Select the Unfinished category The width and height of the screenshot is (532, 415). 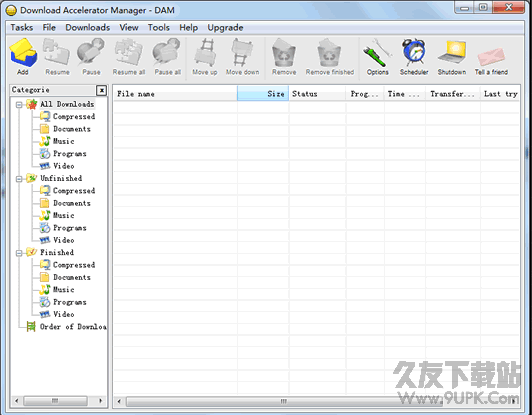tap(61, 178)
